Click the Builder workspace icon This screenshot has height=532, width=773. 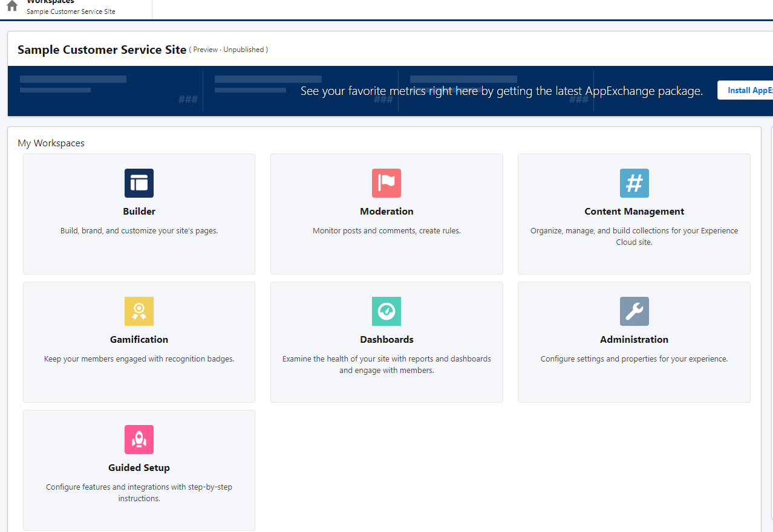(x=139, y=183)
